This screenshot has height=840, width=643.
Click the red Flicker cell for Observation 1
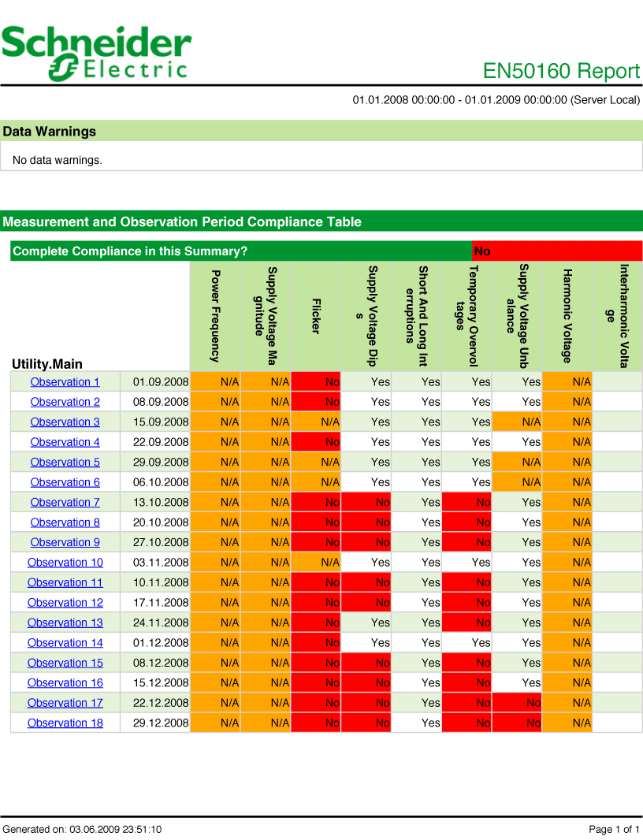pyautogui.click(x=316, y=382)
